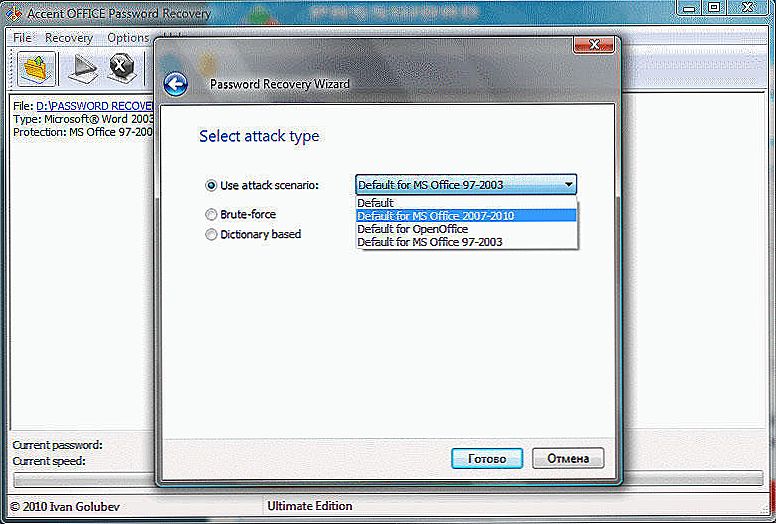Choose the Brute-force radio option
Viewport: 776px width, 524px height.
[x=211, y=214]
